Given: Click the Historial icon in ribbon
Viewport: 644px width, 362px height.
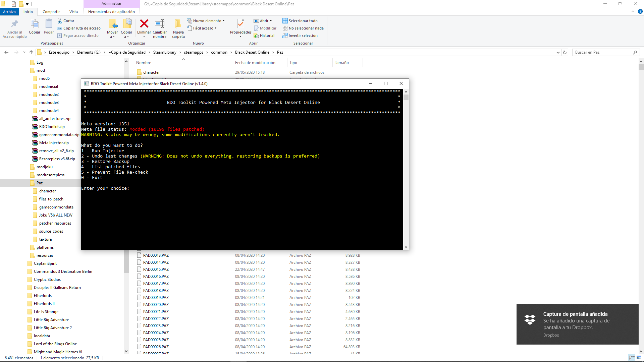Looking at the screenshot, I should coord(257,36).
